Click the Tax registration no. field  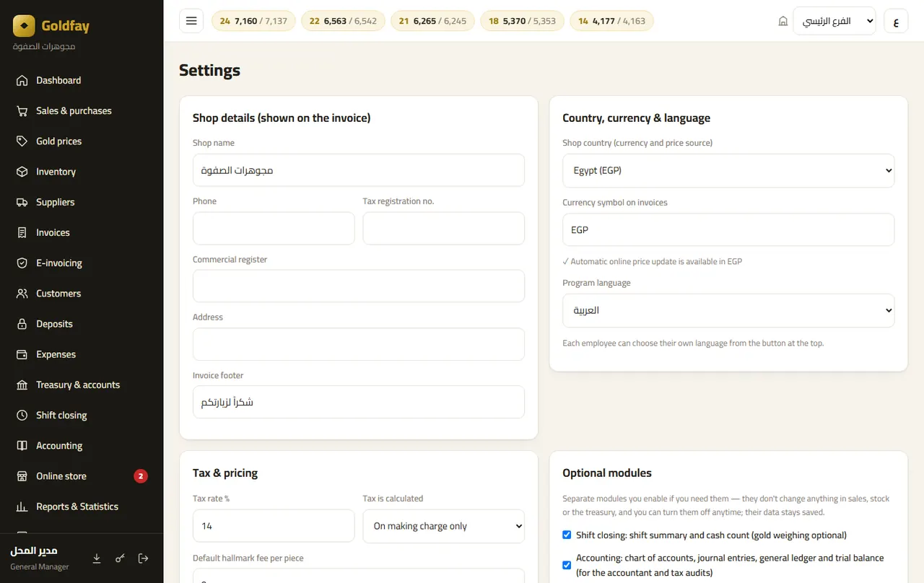[x=444, y=228]
